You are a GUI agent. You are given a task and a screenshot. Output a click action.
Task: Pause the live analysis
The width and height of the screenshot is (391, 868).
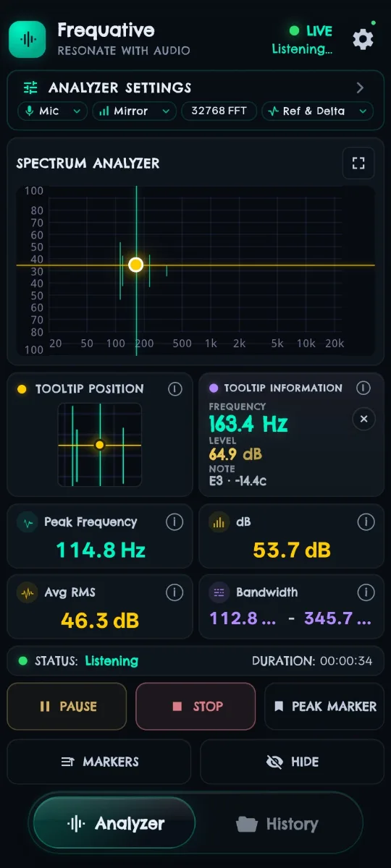pos(67,707)
